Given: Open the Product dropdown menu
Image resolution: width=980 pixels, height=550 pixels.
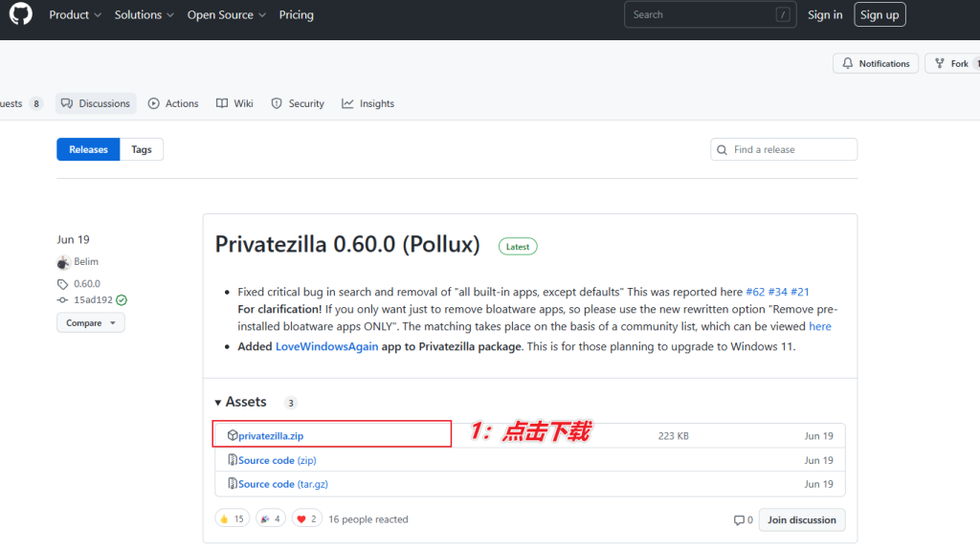Looking at the screenshot, I should click(75, 14).
